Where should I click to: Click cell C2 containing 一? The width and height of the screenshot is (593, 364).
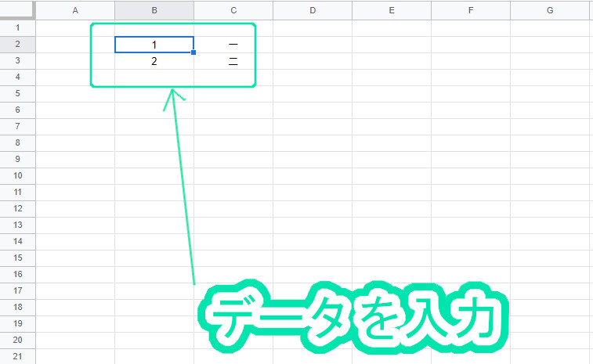(x=233, y=45)
